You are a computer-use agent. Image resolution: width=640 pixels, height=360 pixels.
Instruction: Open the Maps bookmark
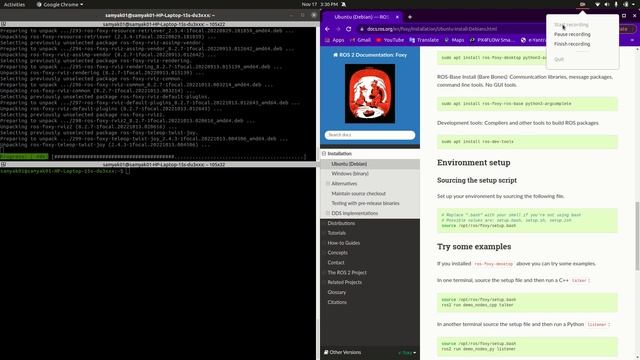(454, 40)
